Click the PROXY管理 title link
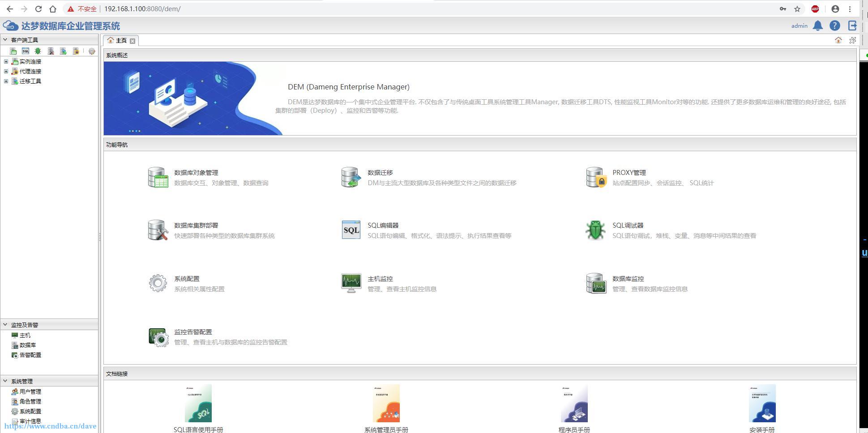This screenshot has height=433, width=868. (629, 173)
